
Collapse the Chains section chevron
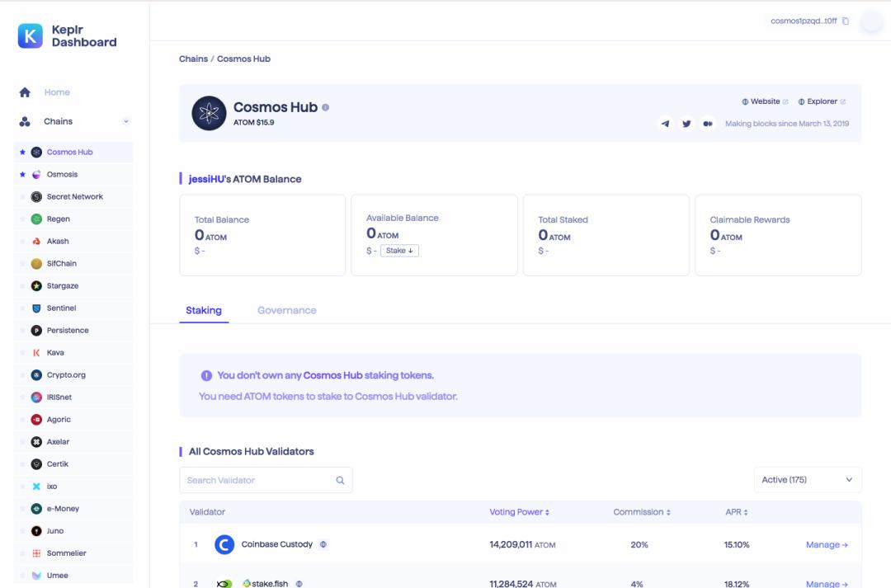click(x=126, y=121)
